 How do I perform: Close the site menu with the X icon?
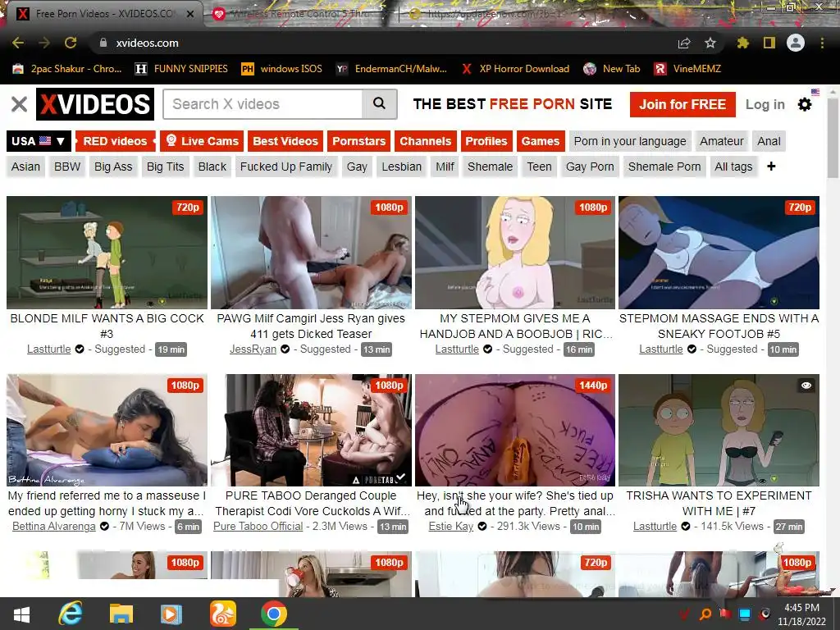coord(20,104)
